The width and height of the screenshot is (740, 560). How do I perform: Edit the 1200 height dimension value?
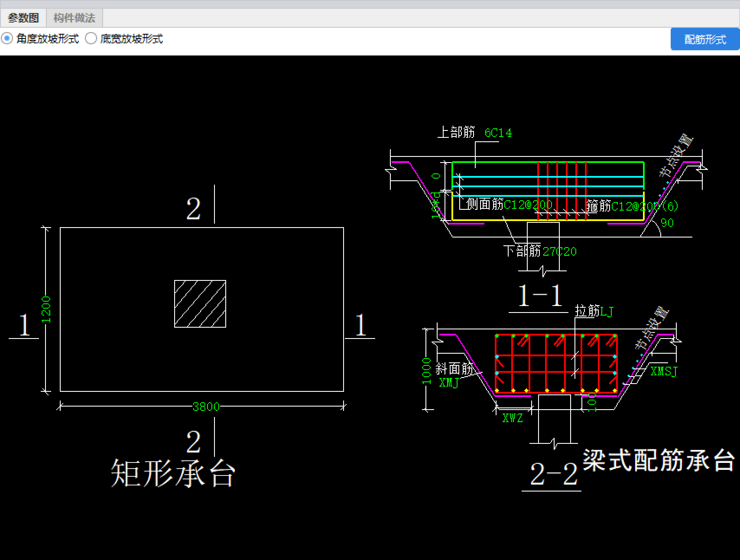(x=46, y=309)
